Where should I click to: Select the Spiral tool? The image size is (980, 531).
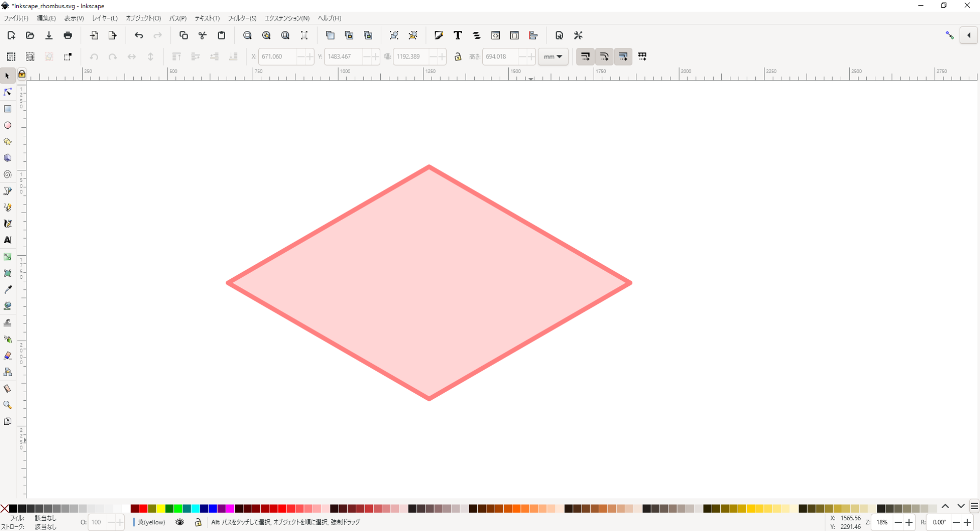[x=7, y=174]
